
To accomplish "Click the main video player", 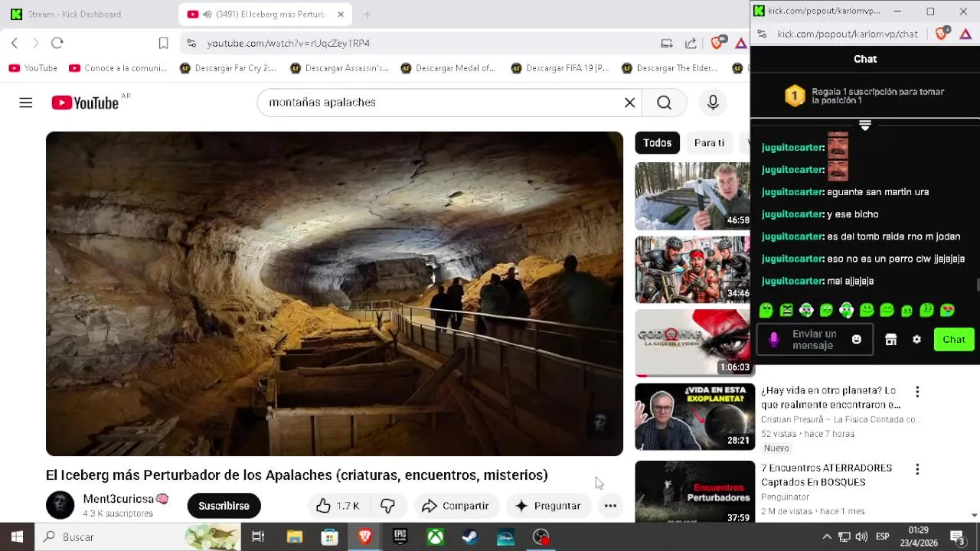I will 335,294.
